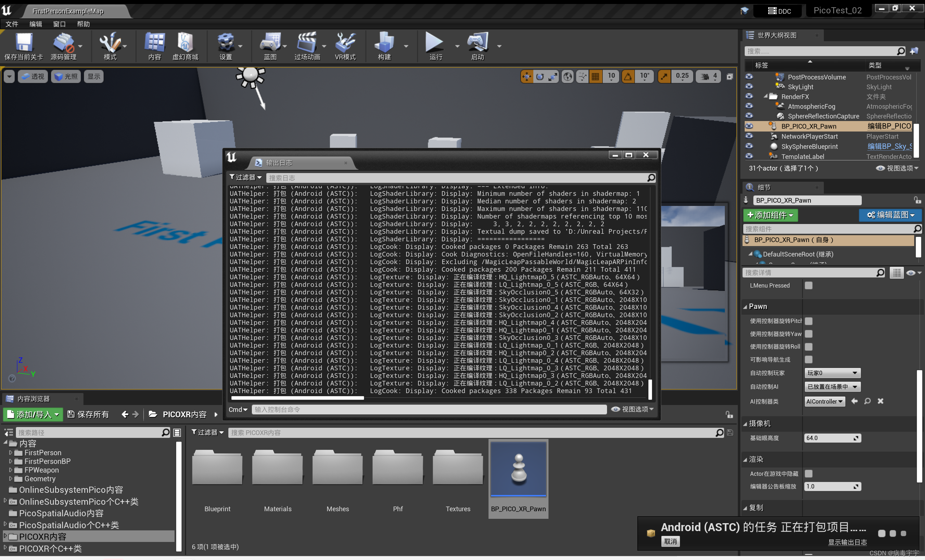Image resolution: width=925 pixels, height=560 pixels.
Task: Tick Actor hidden in game checkbox
Action: pos(809,474)
